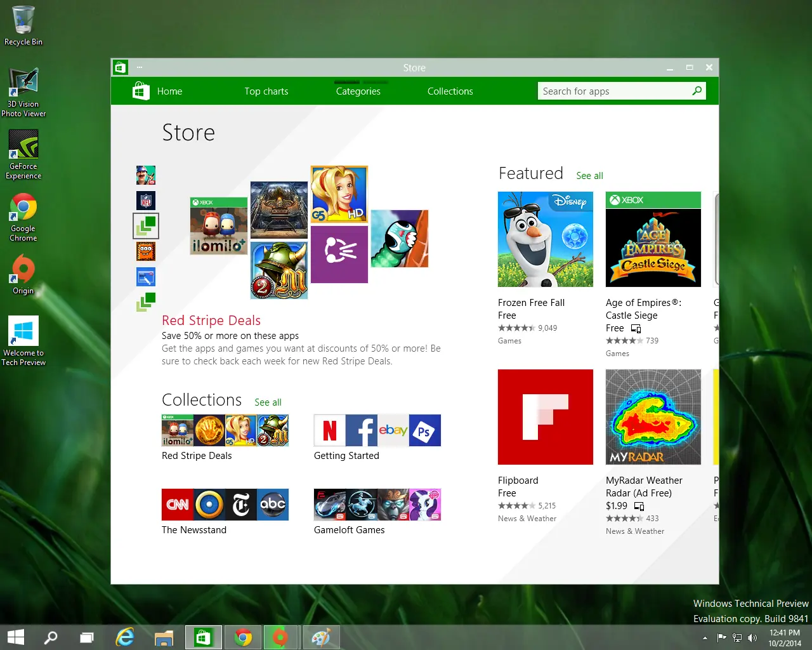Click the Store page heading text
Screen dimensions: 812x650
click(188, 133)
